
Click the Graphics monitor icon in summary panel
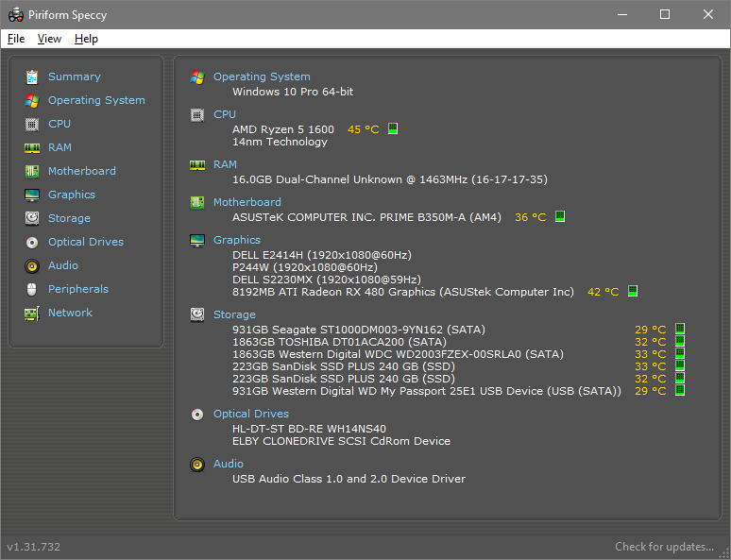tap(197, 240)
